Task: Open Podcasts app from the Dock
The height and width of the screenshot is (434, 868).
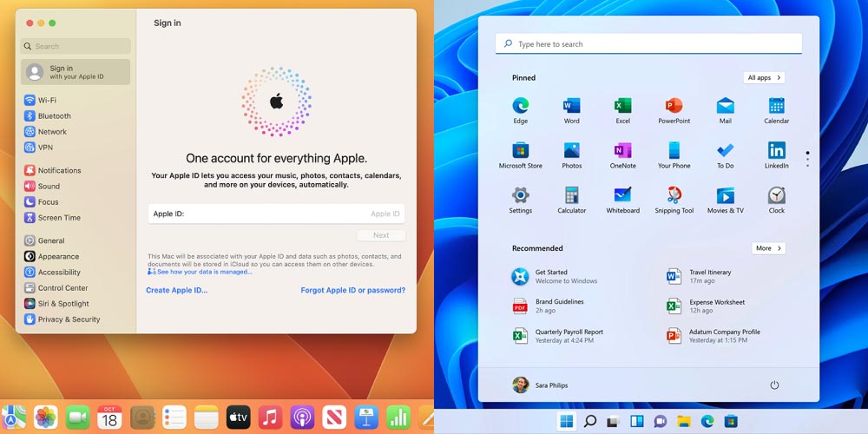Action: pos(302,418)
